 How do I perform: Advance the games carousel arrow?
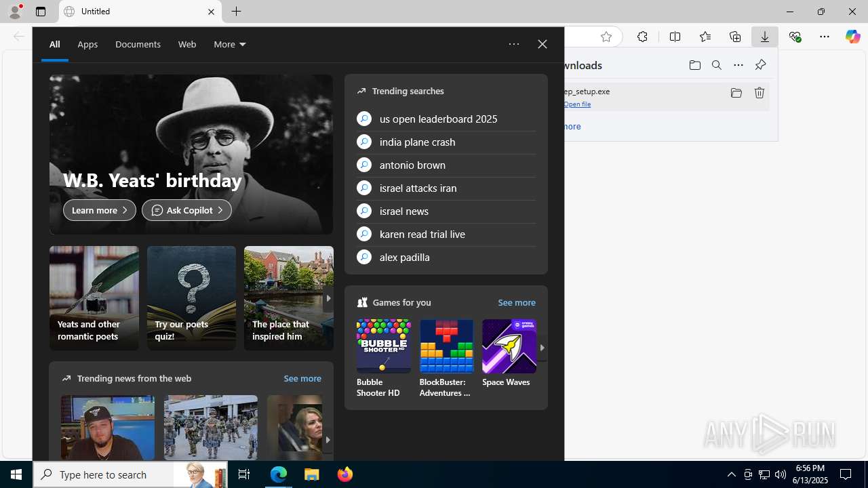[x=542, y=348]
